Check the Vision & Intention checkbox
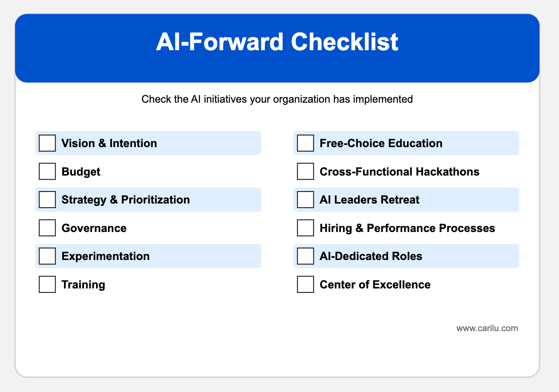 click(48, 143)
